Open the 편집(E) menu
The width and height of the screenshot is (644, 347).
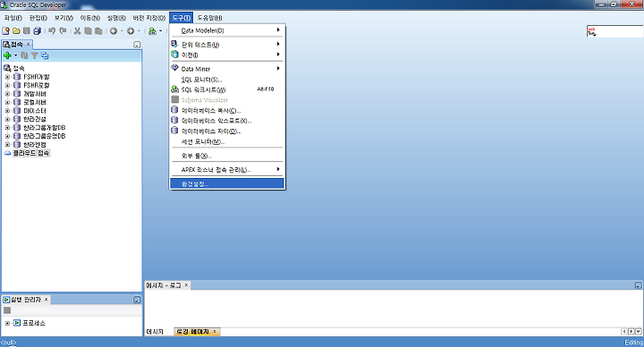click(x=38, y=18)
